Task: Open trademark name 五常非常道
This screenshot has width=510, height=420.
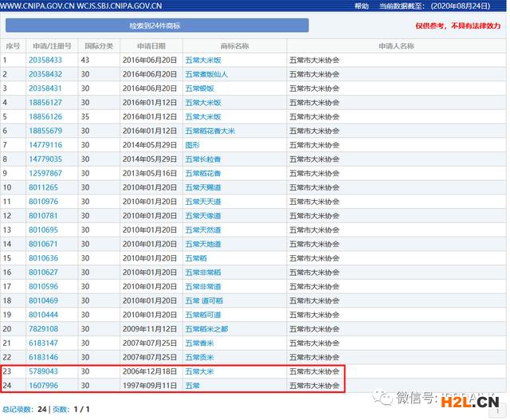Action: (203, 287)
